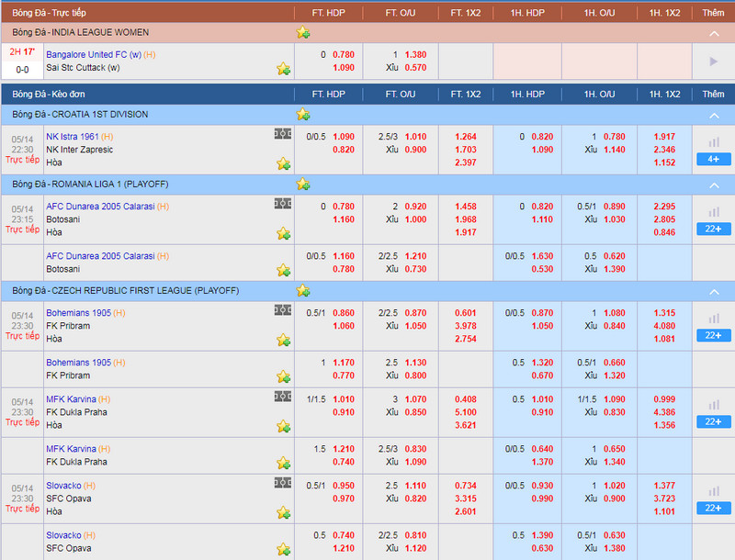Select draw odds 2.397 for NK Istra match

(465, 162)
